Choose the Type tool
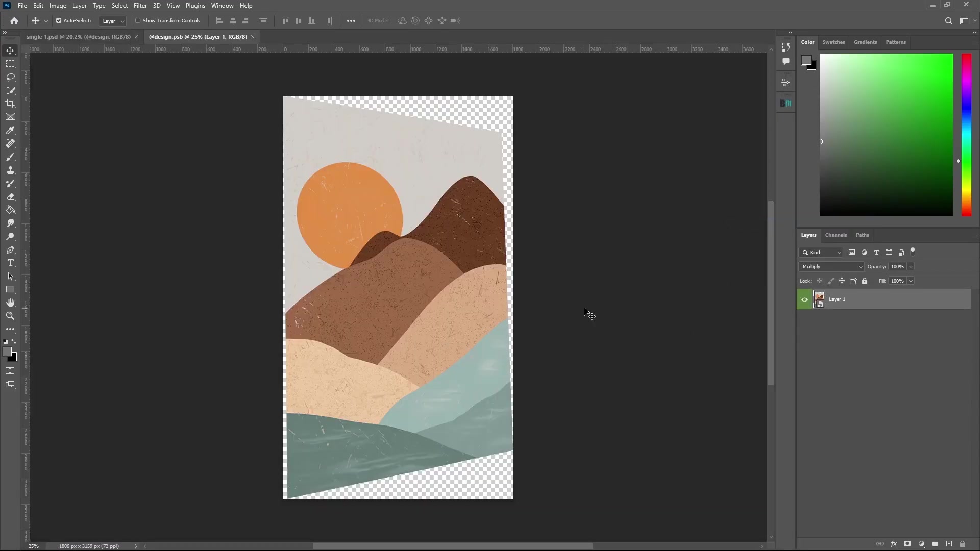 [x=10, y=263]
